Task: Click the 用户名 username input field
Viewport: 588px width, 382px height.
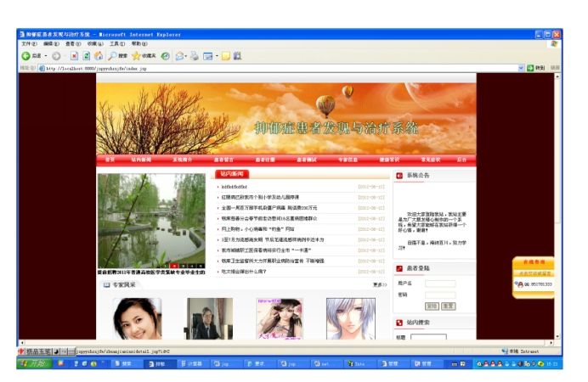Action: pos(440,284)
